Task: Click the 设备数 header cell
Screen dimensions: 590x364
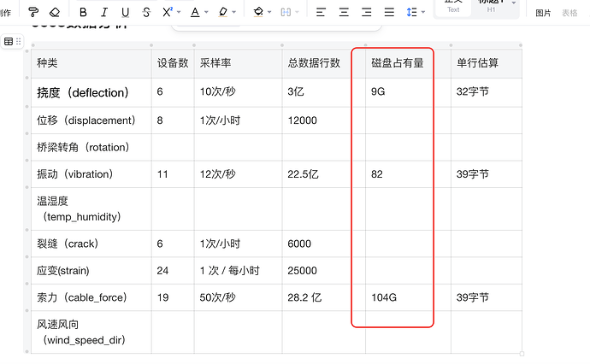Action: [x=173, y=63]
